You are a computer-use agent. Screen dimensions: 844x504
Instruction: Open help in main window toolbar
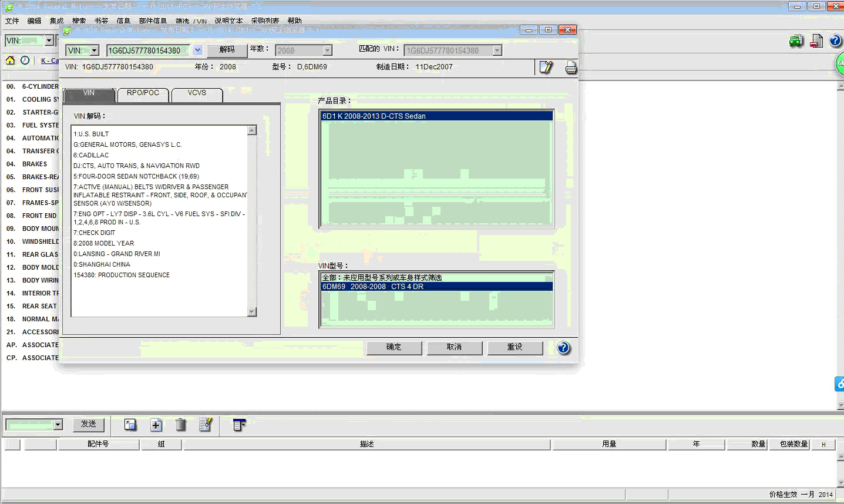835,41
